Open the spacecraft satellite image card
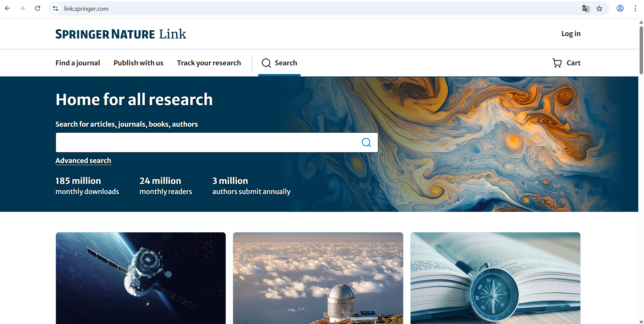The height and width of the screenshot is (324, 644). tap(141, 278)
